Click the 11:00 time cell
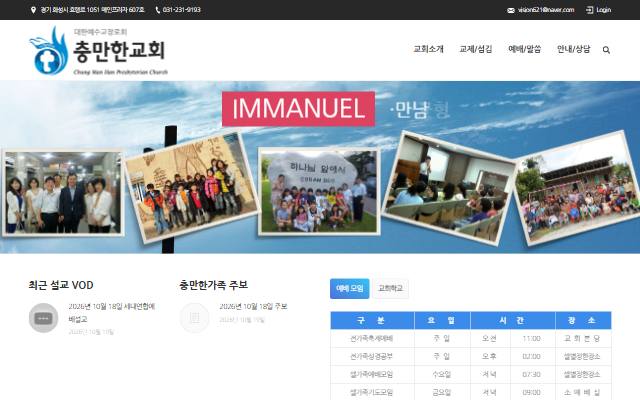 click(532, 338)
